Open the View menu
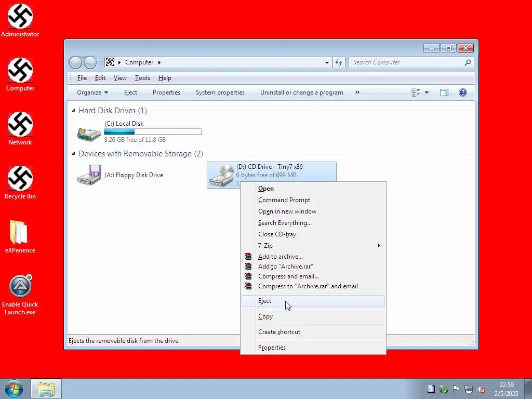This screenshot has height=399, width=532. click(120, 78)
